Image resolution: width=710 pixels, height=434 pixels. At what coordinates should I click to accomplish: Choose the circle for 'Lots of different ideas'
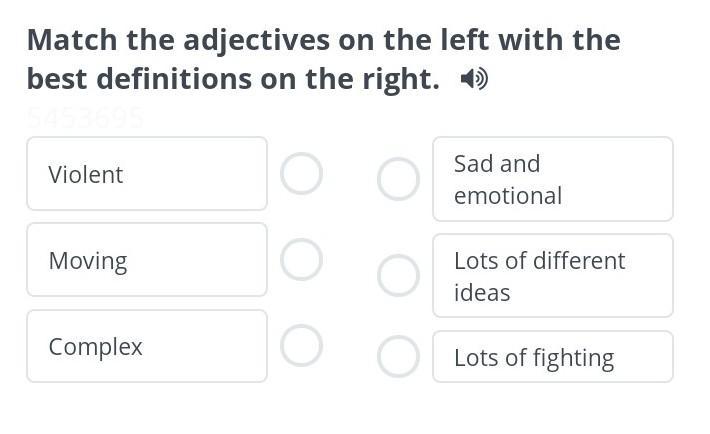tap(398, 275)
